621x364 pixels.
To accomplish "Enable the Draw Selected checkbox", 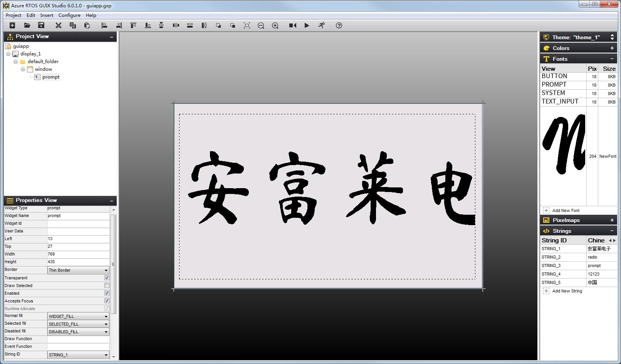I will point(107,286).
